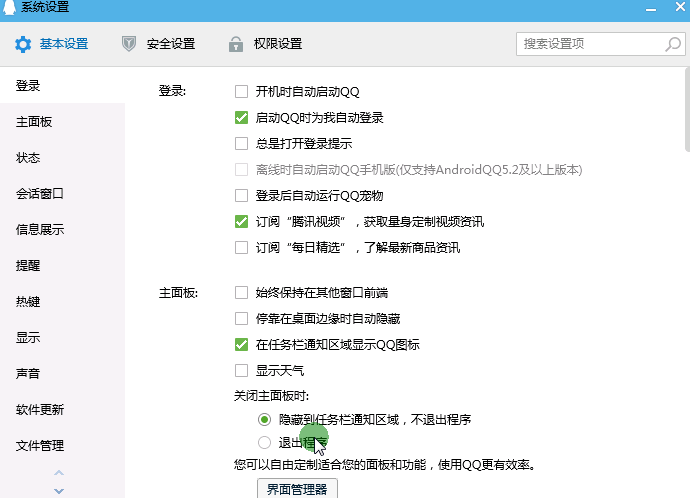Viewport: 690px width, 498px height.
Task: Open the 基本设置 tab
Action: pyautogui.click(x=51, y=44)
